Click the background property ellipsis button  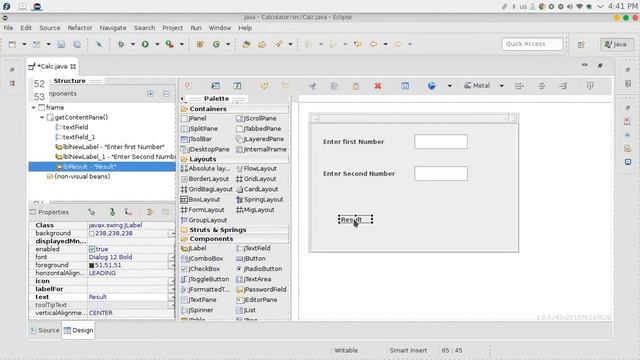coord(172,233)
